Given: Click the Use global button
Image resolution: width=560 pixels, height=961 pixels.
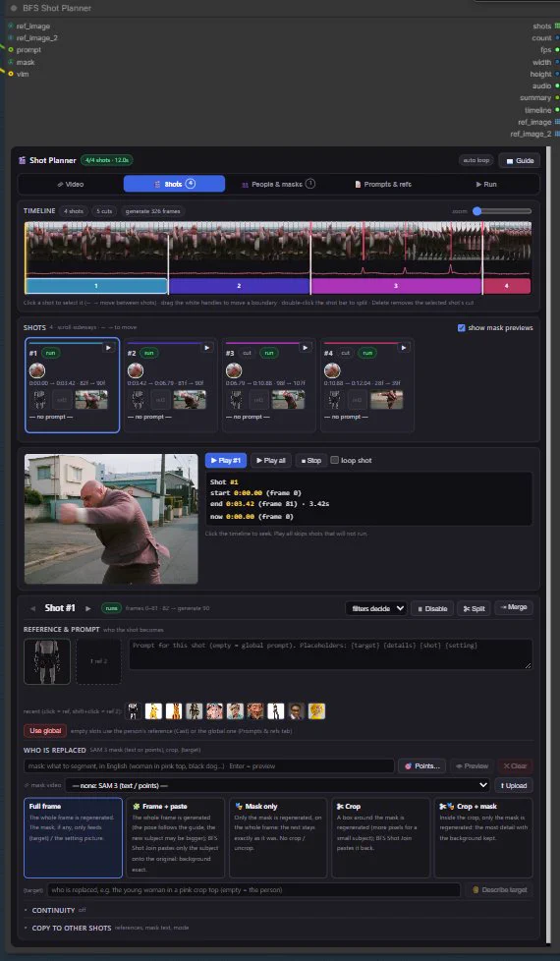Looking at the screenshot, I should (45, 730).
